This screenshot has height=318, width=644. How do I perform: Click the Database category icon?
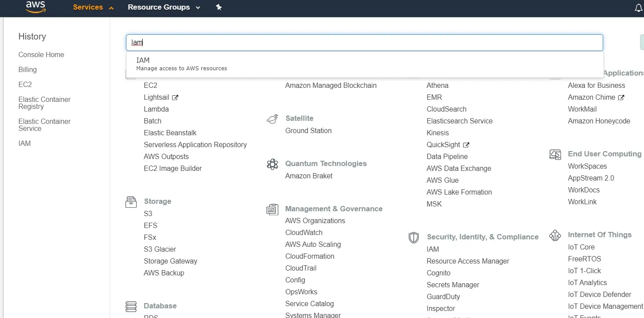point(131,306)
